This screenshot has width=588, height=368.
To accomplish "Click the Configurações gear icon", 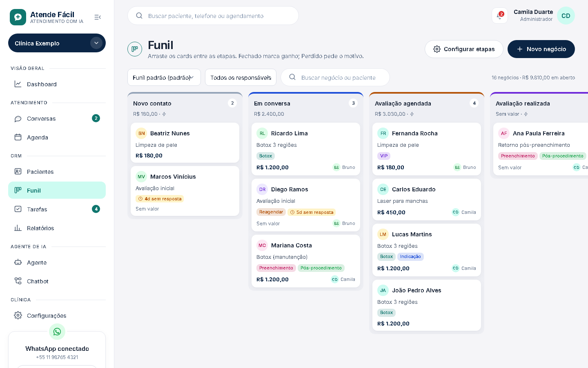I will [x=18, y=315].
